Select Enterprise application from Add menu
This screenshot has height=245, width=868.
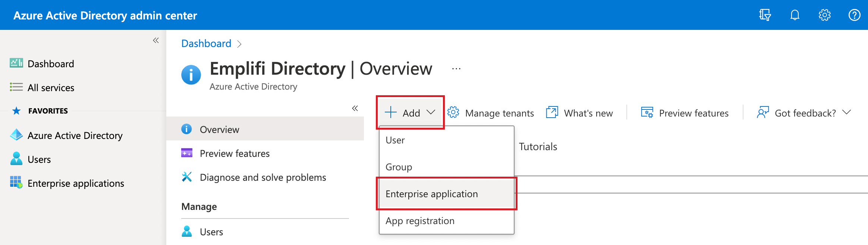coord(431,194)
